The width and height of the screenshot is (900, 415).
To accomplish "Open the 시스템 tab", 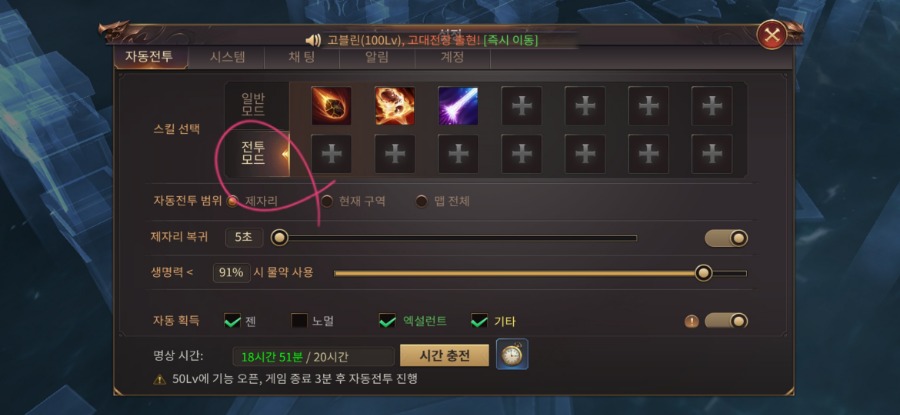I will [227, 57].
